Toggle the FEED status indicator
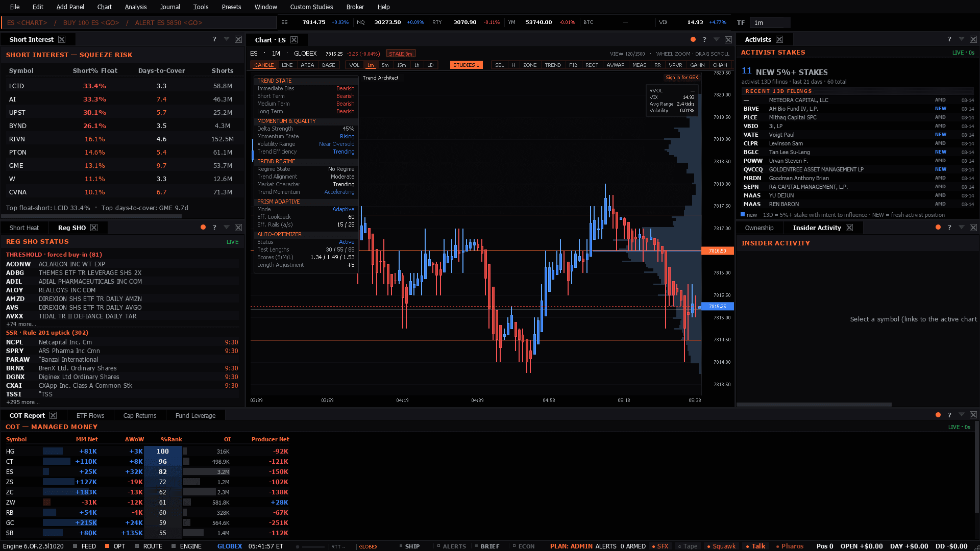This screenshot has height=551, width=980. [x=85, y=546]
